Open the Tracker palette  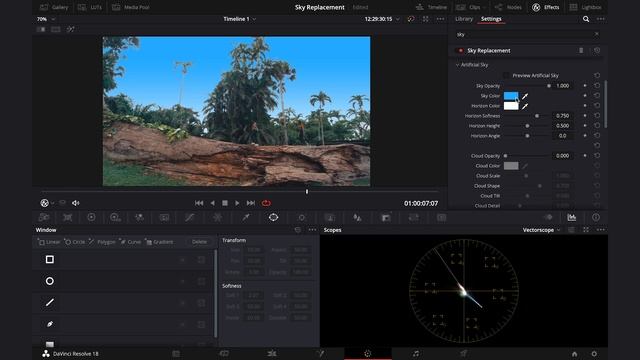[x=302, y=218]
